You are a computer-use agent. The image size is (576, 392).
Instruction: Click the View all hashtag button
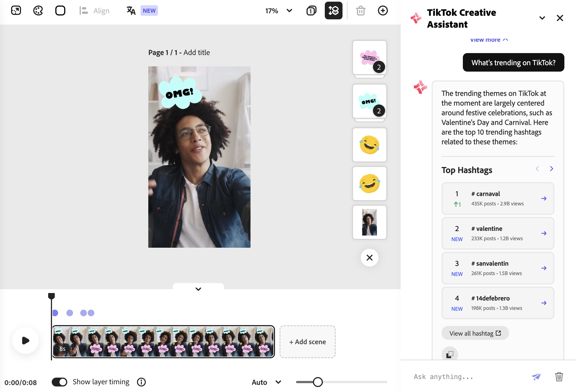[475, 333]
